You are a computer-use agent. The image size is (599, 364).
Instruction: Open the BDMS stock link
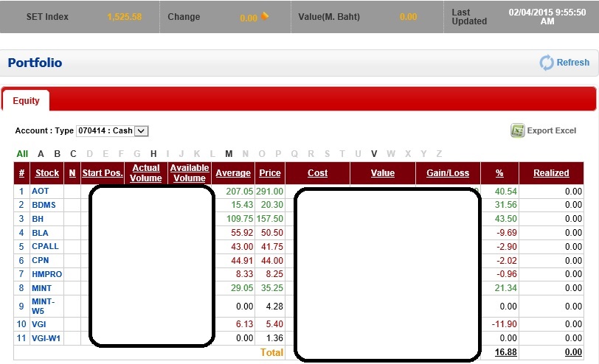click(44, 205)
